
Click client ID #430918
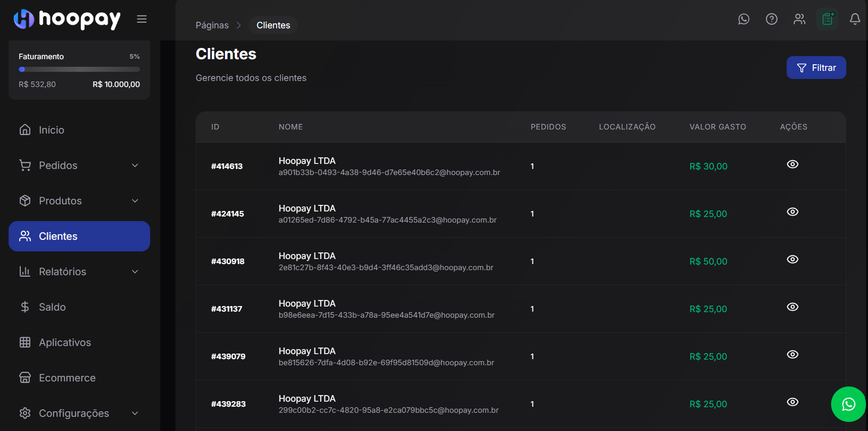coord(228,262)
